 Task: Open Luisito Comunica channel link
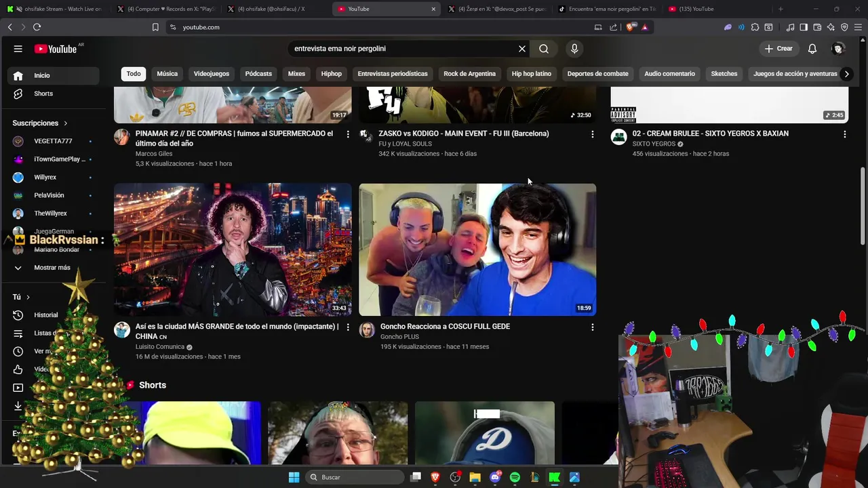pyautogui.click(x=160, y=347)
